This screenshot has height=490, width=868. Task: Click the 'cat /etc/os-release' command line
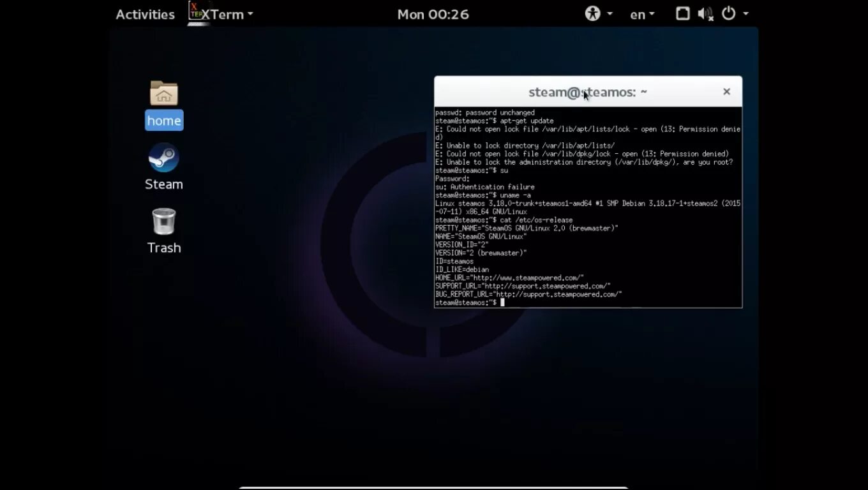tap(504, 220)
